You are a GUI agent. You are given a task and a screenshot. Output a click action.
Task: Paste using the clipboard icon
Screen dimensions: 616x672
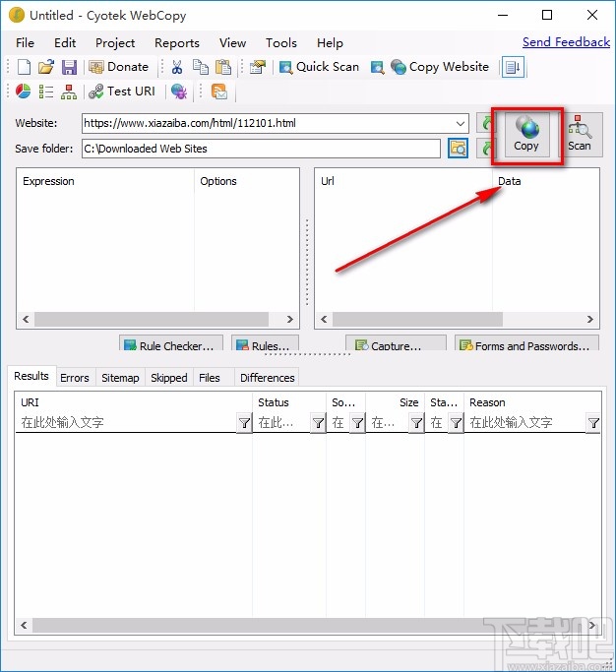[223, 67]
